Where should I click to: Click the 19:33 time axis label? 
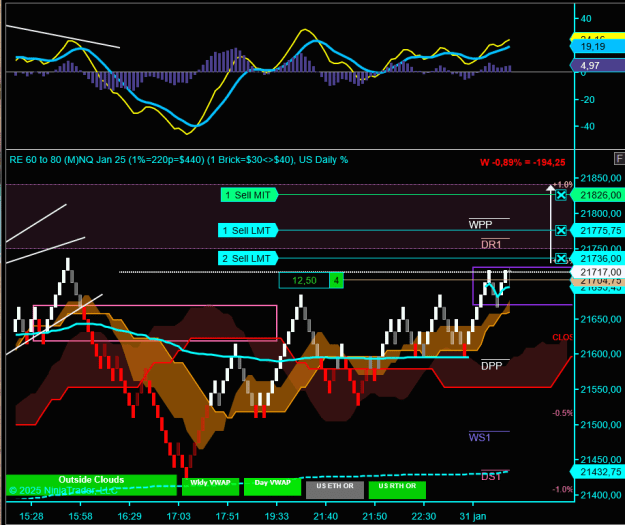point(276,516)
